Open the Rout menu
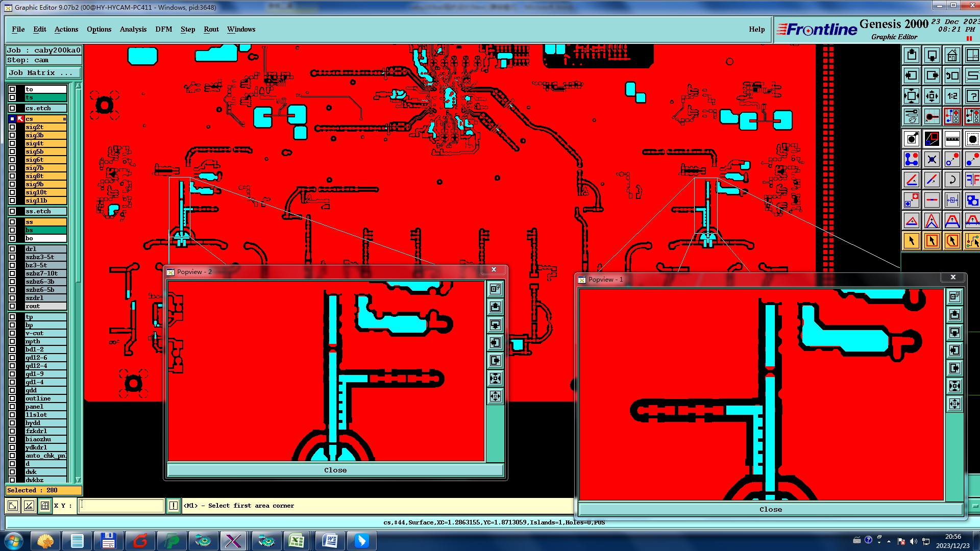Viewport: 980px width, 551px height. tap(211, 29)
